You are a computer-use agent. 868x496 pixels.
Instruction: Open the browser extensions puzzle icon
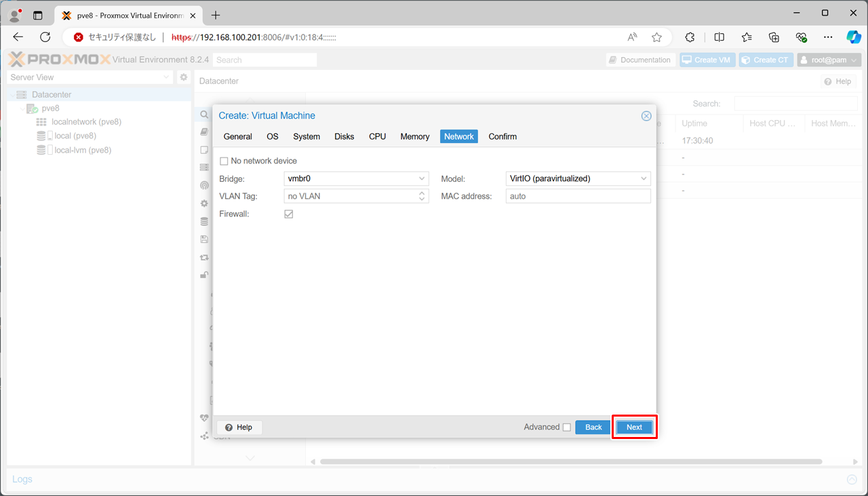690,37
